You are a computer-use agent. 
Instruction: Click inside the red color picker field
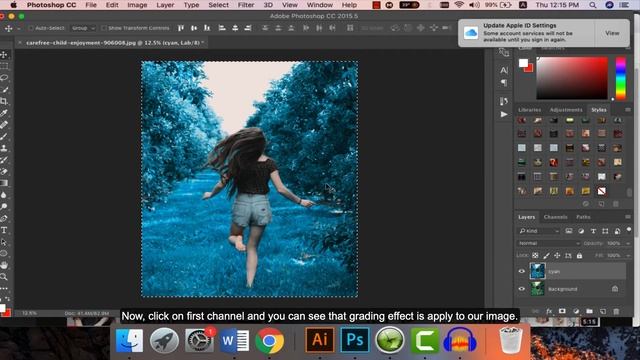pos(572,78)
